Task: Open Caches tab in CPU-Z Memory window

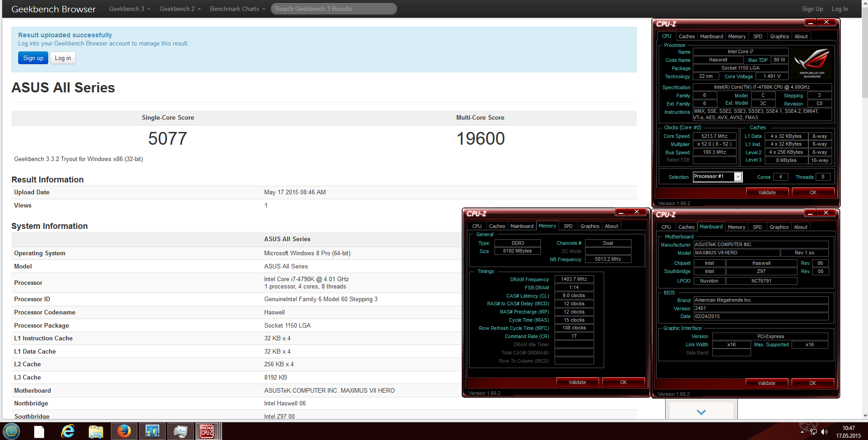Action: [497, 226]
